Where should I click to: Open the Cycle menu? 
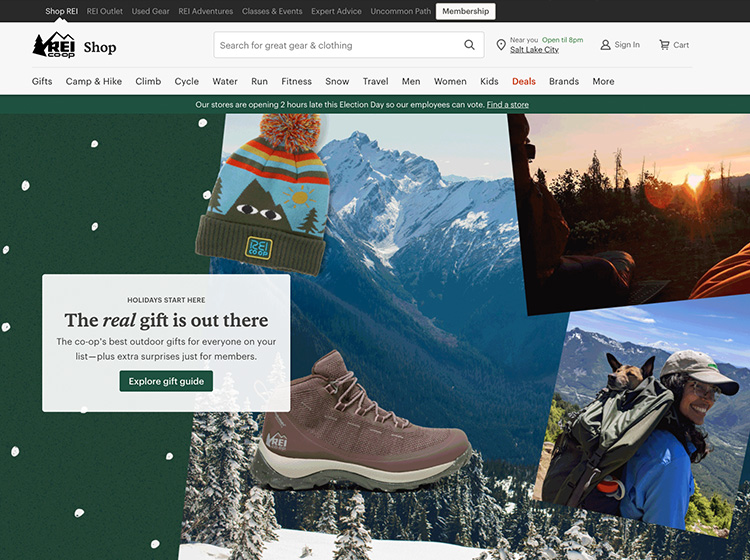click(187, 81)
